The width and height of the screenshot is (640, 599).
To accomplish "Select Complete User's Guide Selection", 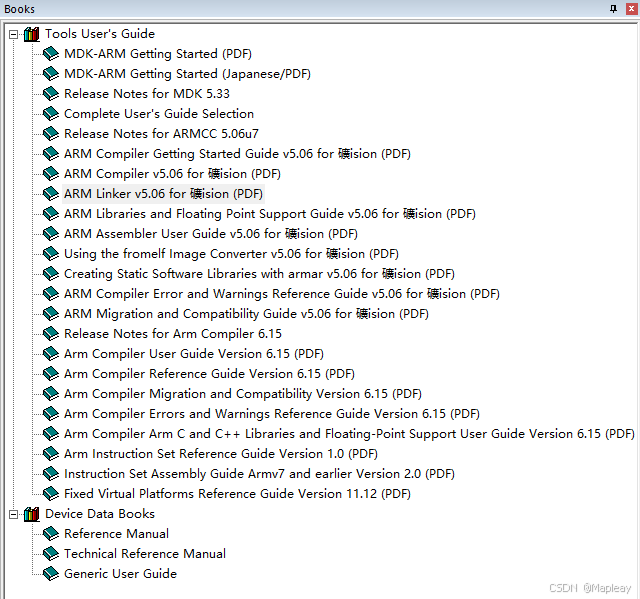I will [159, 114].
